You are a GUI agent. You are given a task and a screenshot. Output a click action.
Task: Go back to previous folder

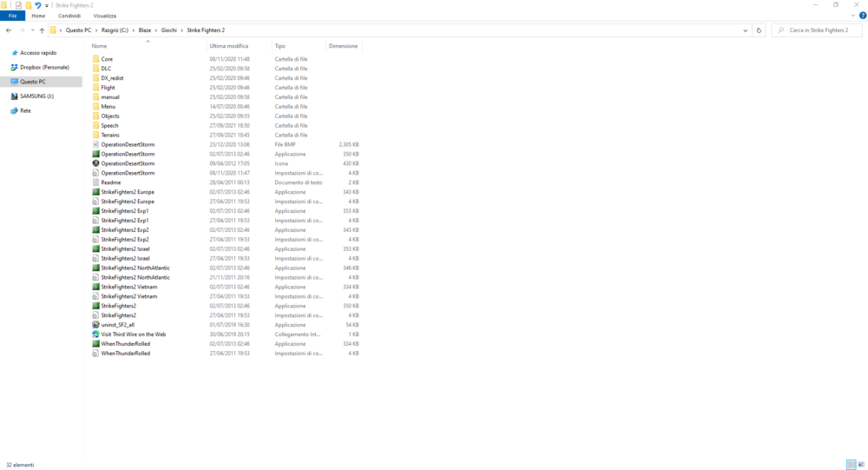[9, 30]
